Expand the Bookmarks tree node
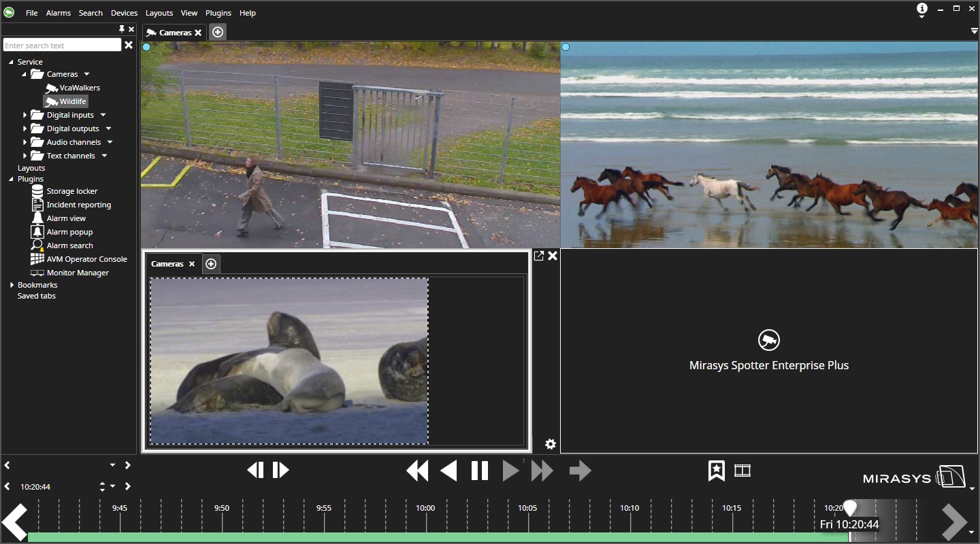Viewport: 980px width, 544px height. (12, 285)
